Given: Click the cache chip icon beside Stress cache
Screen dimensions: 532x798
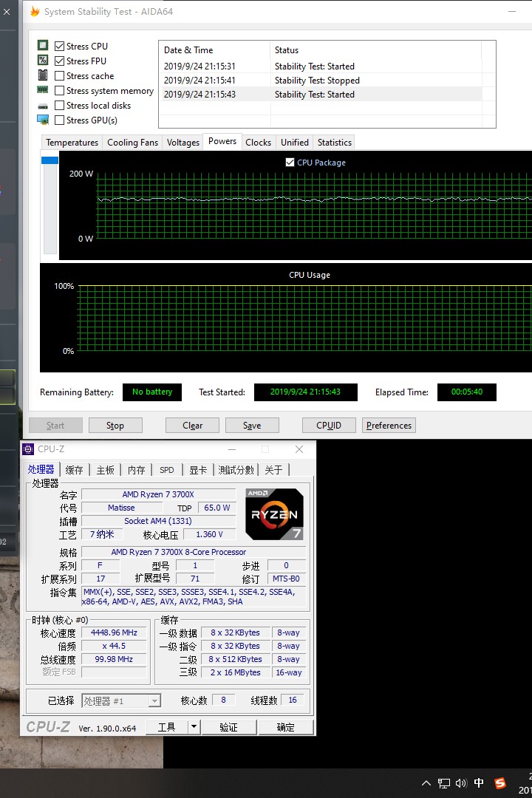Looking at the screenshot, I should 43,75.
